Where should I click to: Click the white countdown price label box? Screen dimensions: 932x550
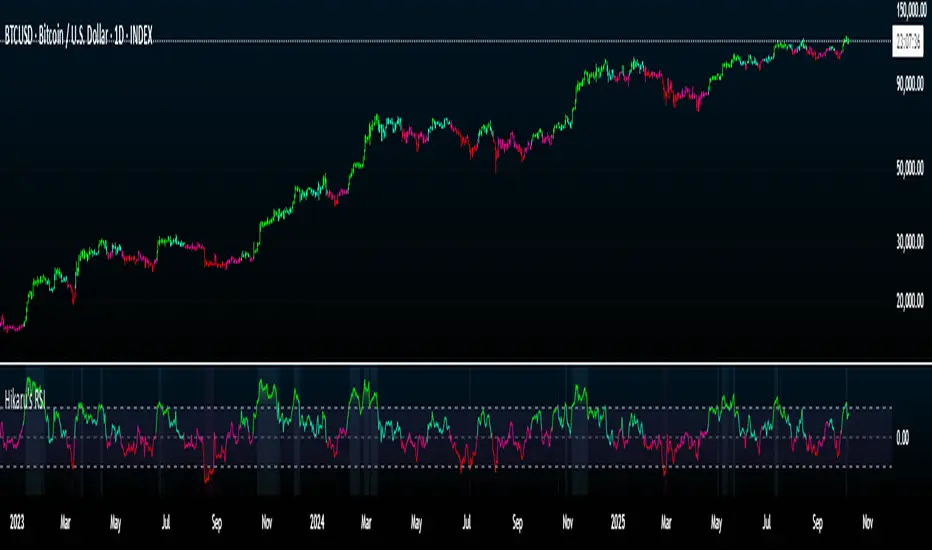[908, 41]
